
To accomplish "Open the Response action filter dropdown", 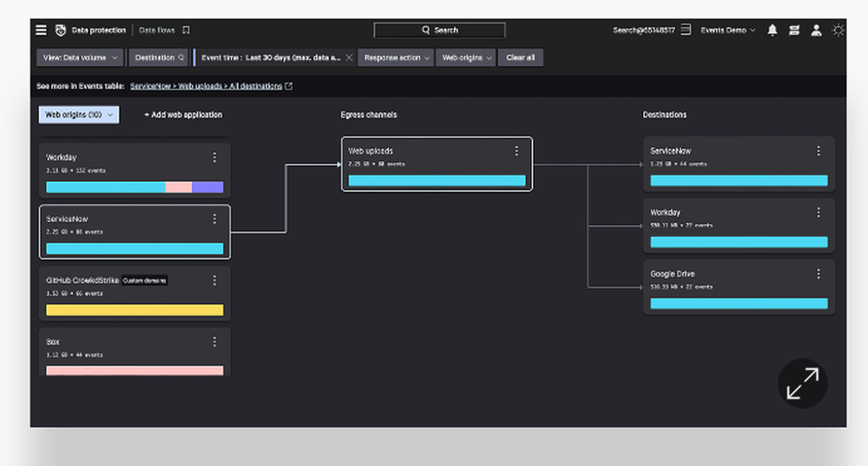I will pyautogui.click(x=395, y=57).
